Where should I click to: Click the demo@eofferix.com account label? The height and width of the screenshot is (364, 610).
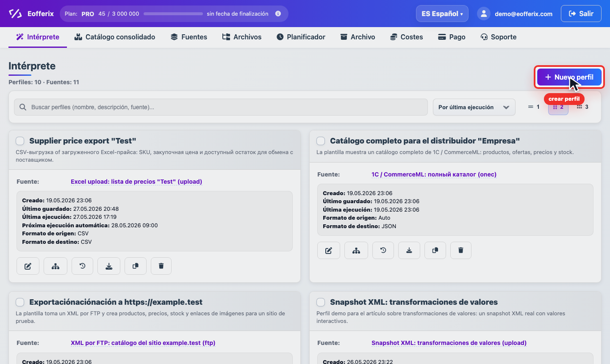click(524, 14)
